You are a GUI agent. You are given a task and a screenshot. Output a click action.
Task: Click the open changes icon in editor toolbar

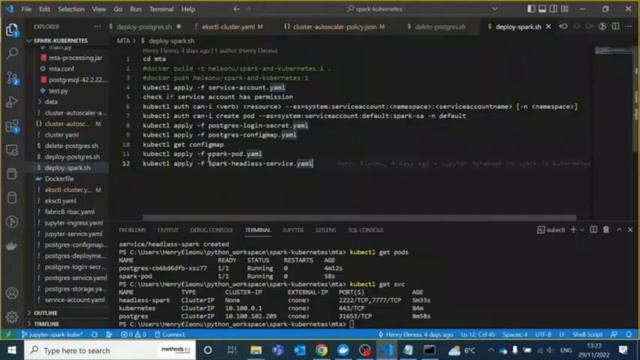click(x=563, y=27)
